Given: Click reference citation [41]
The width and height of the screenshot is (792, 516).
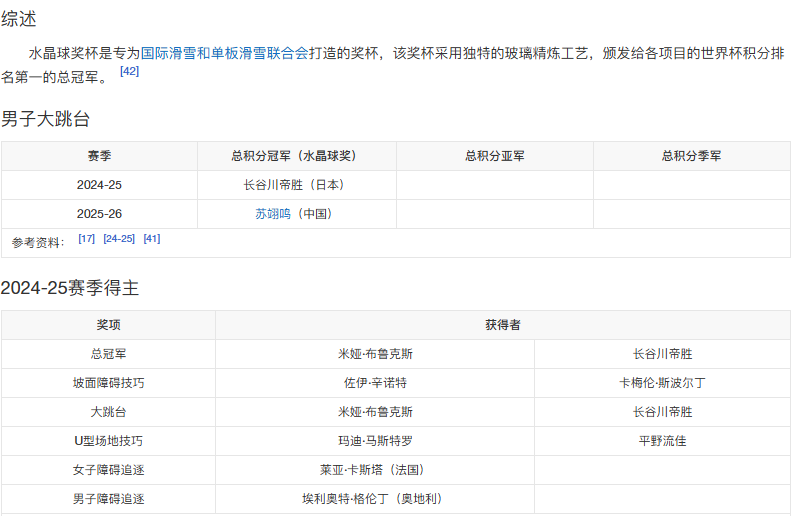Looking at the screenshot, I should tap(152, 238).
